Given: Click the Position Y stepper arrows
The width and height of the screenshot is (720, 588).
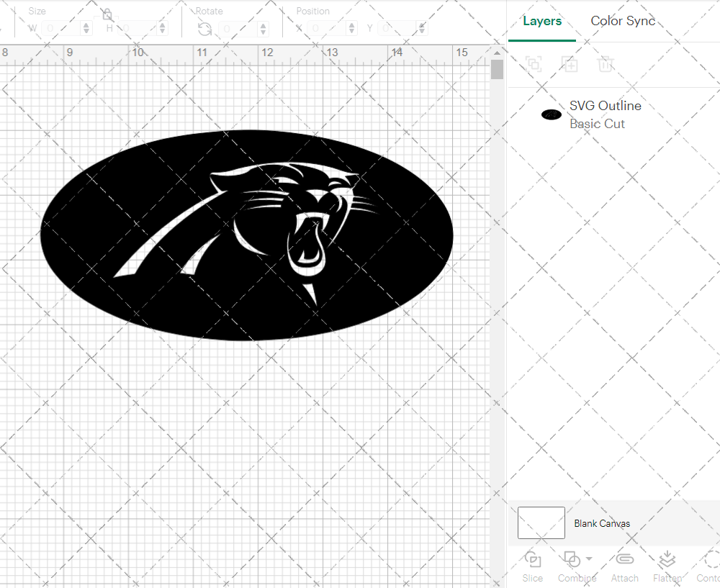Looking at the screenshot, I should pyautogui.click(x=423, y=29).
